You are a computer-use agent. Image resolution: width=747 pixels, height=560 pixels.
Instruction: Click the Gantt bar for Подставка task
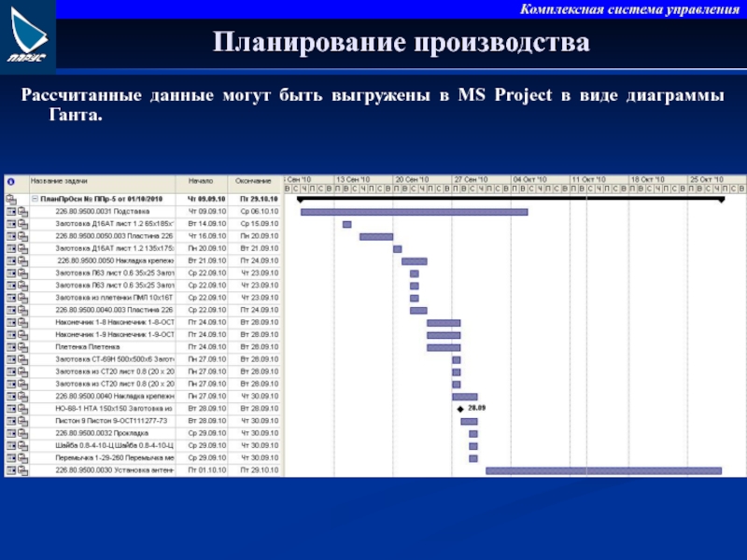click(414, 212)
